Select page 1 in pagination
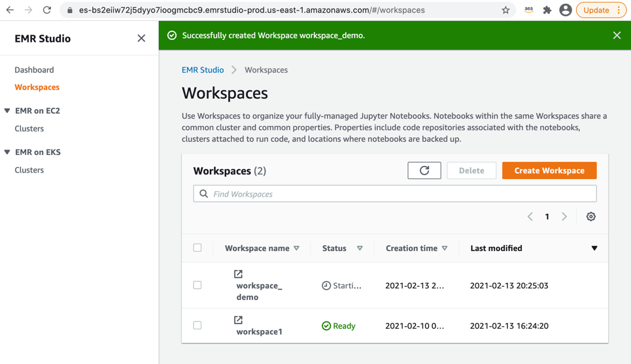631x364 pixels. [x=547, y=217]
